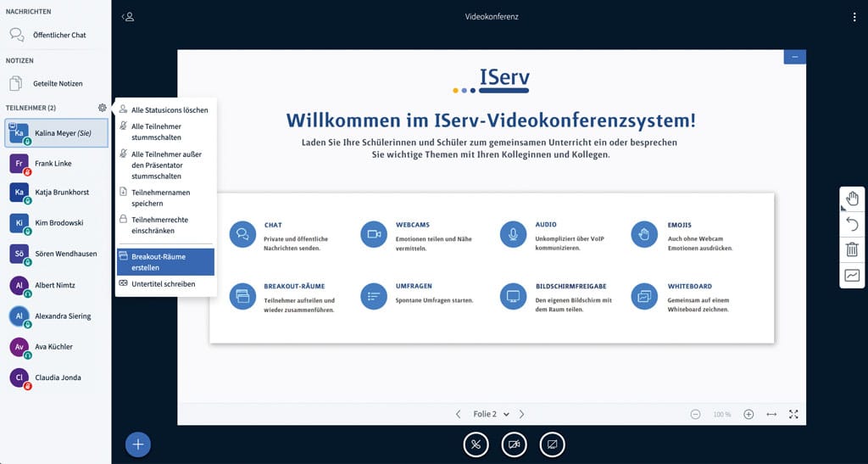Click the Willkommen im IServ-Videokonferenzsystem heading
The height and width of the screenshot is (464, 868).
pos(491,120)
